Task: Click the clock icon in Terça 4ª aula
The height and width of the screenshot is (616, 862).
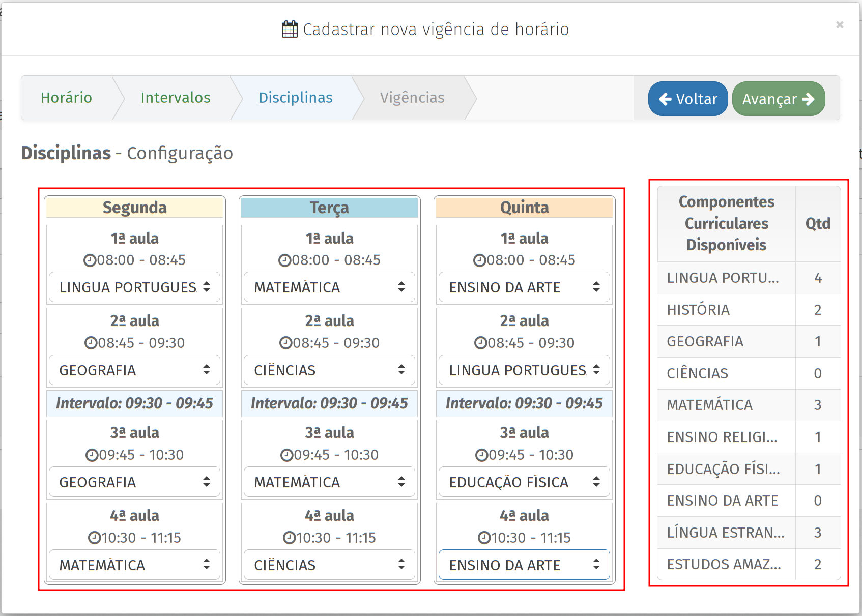Action: [x=289, y=538]
